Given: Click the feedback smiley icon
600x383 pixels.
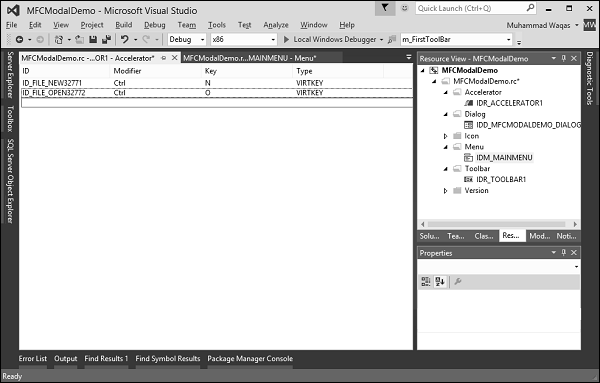Looking at the screenshot, I should 404,8.
